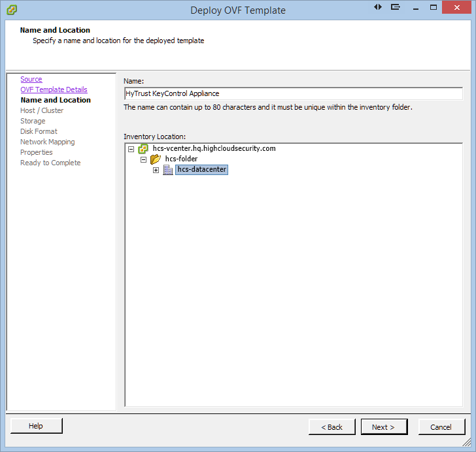Viewport: 476px width, 452px height.
Task: Go to the Source step link
Action: tap(31, 79)
